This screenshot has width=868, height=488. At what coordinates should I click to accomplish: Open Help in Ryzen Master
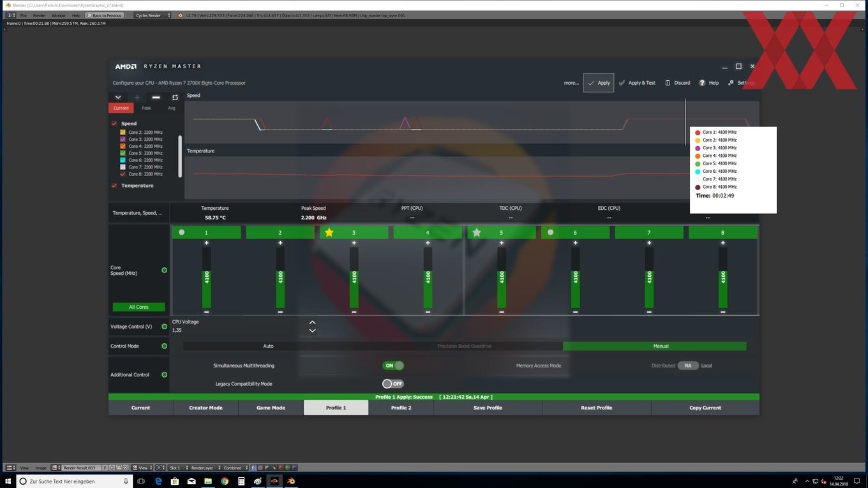(709, 82)
